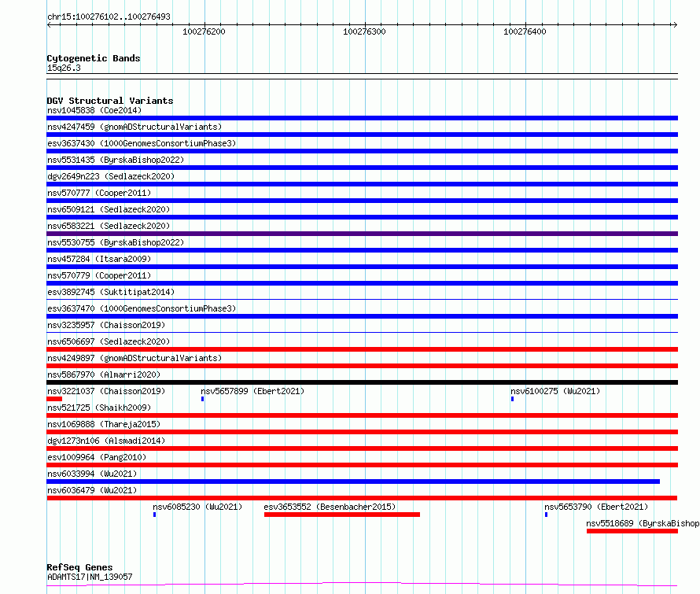Click the cytogenetic band 15q26.3 bar
This screenshot has height=594, width=700.
tap(362, 76)
